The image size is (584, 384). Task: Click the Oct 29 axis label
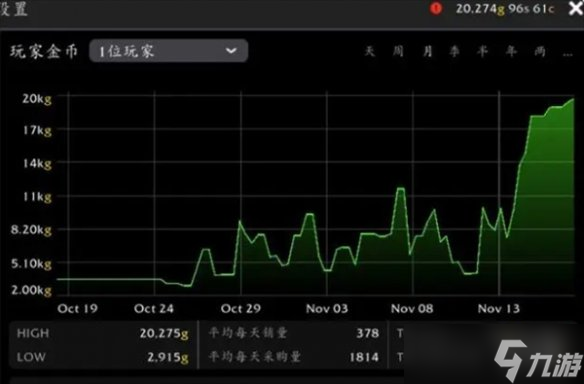[x=241, y=308]
